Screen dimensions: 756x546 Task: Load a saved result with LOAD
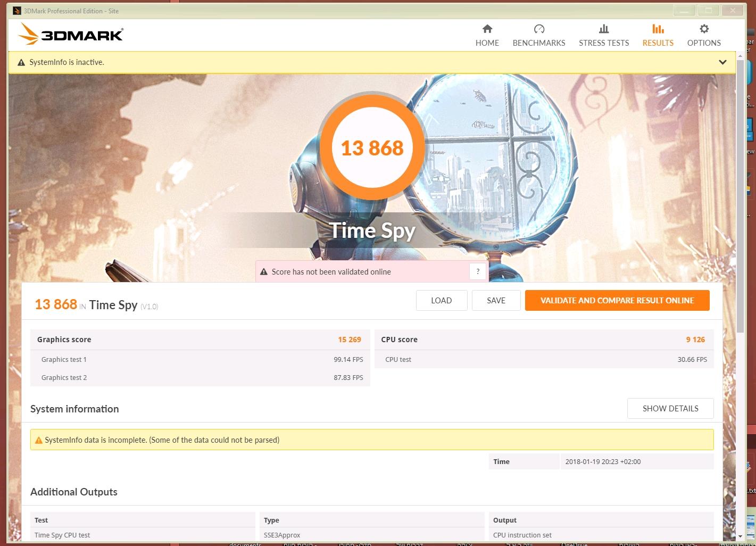442,300
